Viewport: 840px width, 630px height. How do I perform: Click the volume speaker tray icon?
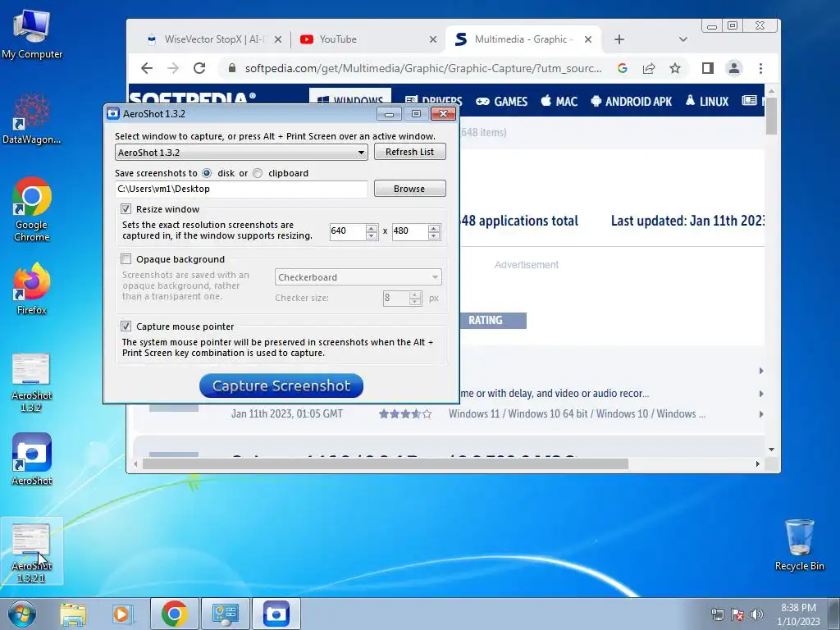click(x=757, y=614)
